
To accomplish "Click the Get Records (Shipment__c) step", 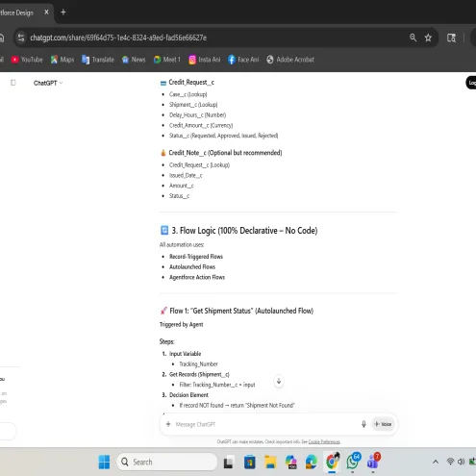I will [x=199, y=374].
